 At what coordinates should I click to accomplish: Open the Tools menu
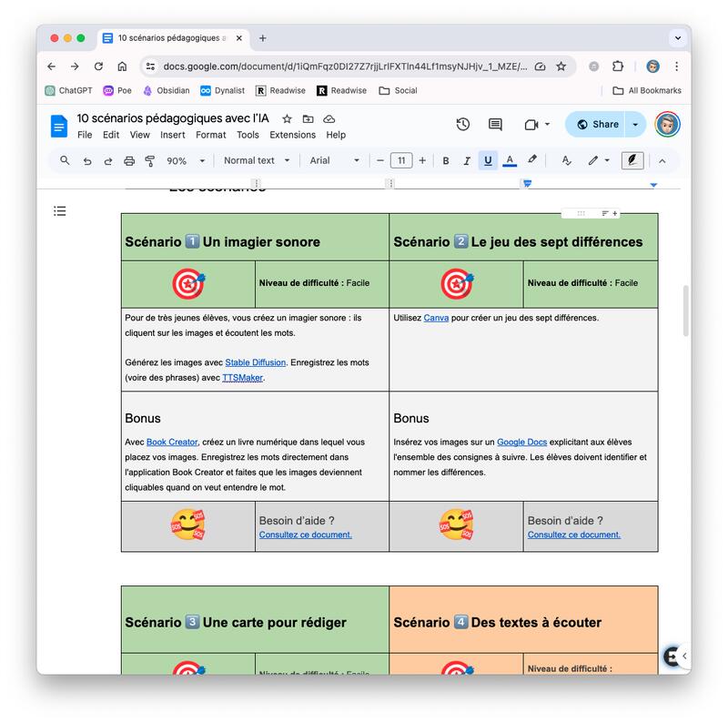click(x=248, y=135)
